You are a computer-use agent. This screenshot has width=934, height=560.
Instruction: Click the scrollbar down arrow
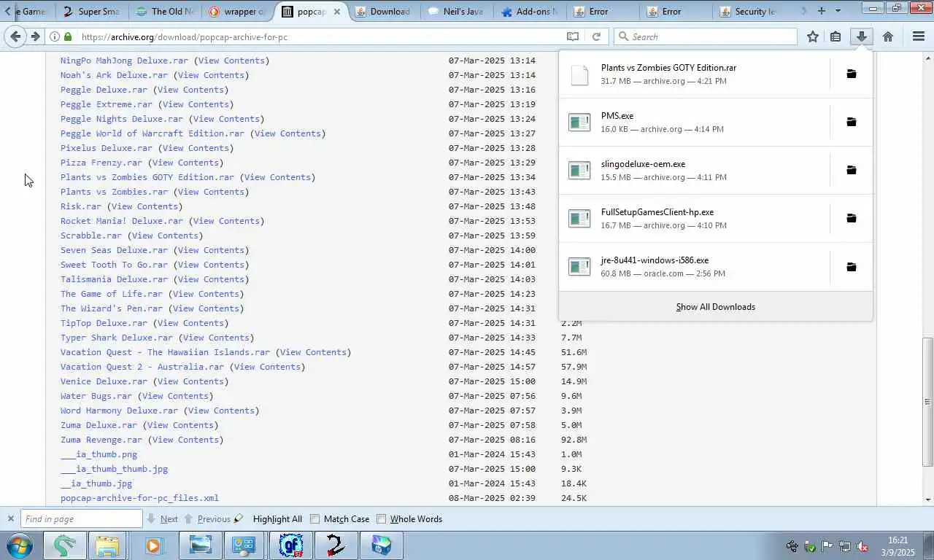tap(928, 499)
